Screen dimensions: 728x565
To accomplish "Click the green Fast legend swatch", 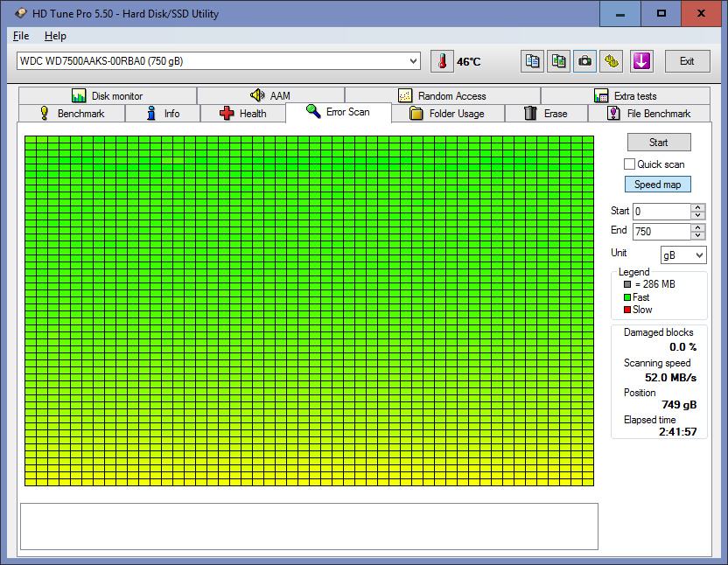I will click(627, 297).
